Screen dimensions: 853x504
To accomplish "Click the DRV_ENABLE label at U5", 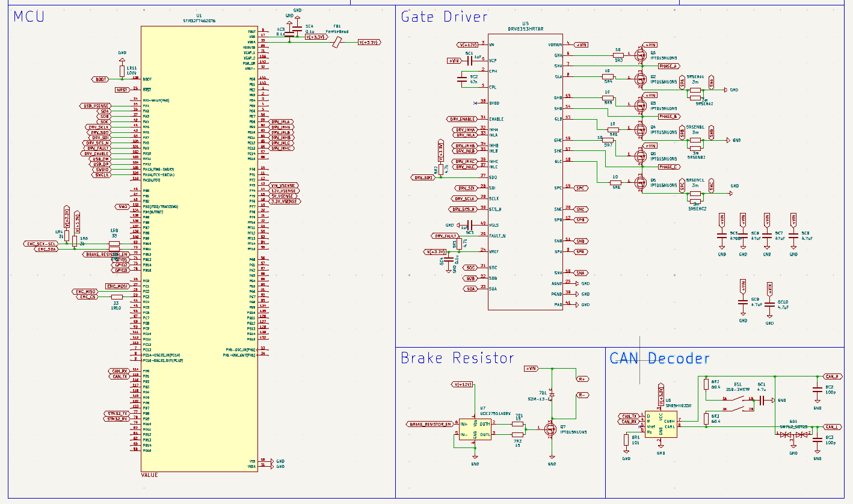I will 461,119.
